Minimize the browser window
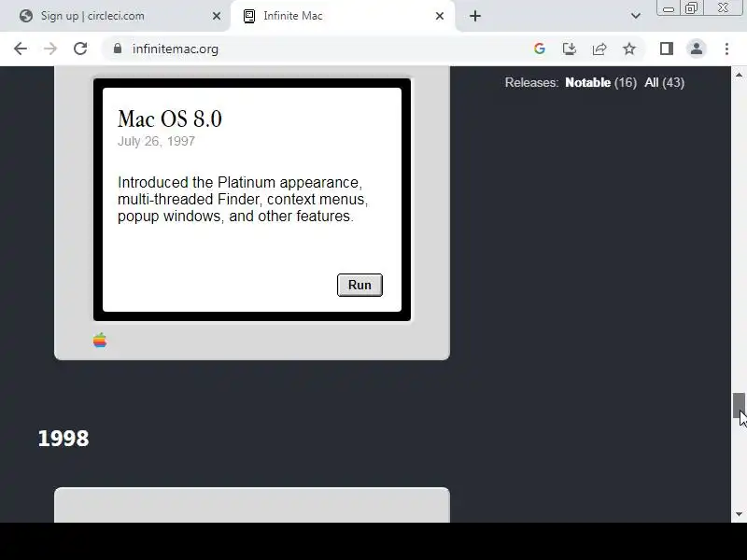 point(669,8)
